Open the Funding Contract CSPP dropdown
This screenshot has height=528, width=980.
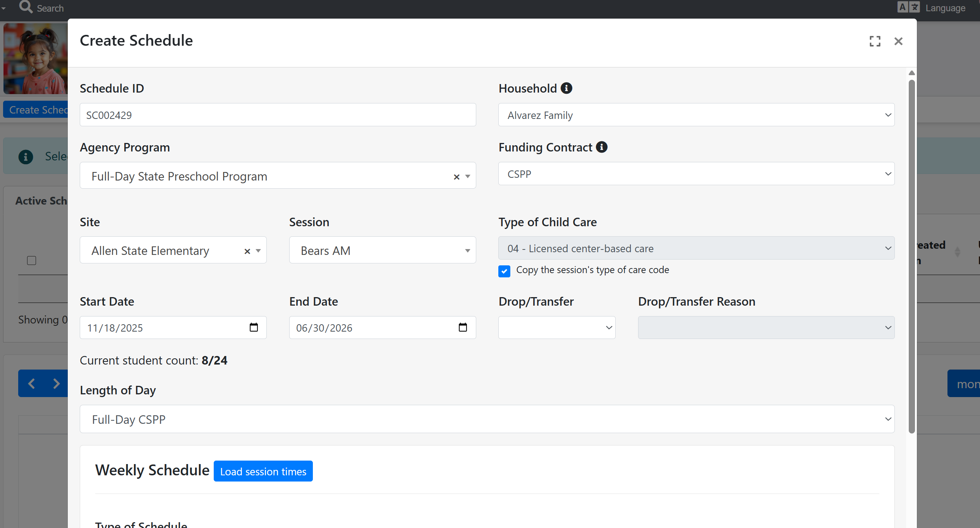tap(696, 174)
